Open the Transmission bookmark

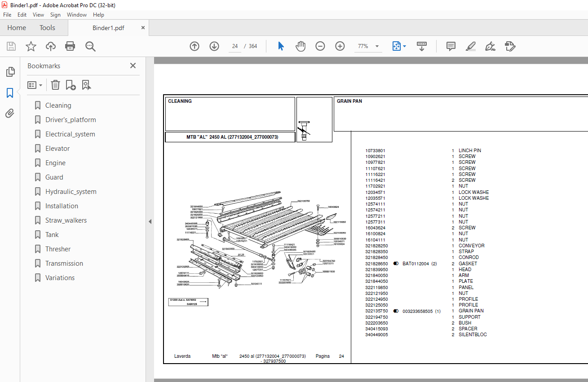[64, 263]
